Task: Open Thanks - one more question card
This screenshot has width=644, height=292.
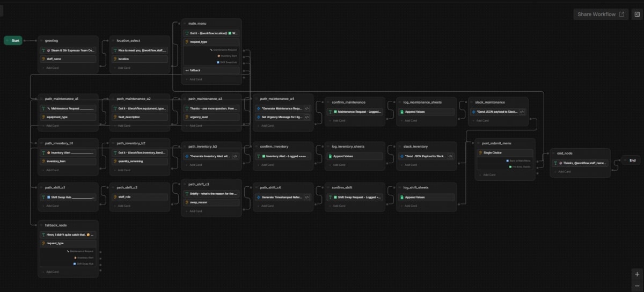Action: pos(211,108)
